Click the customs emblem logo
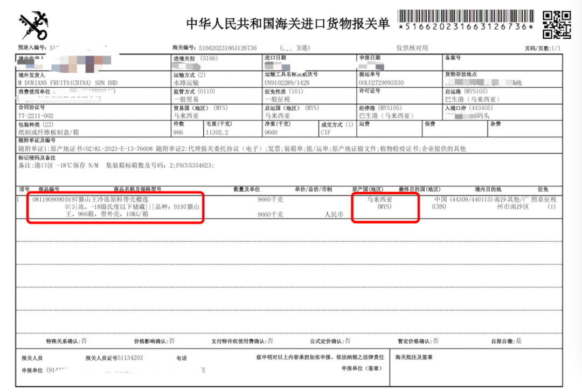This screenshot has width=582, height=392. click(x=34, y=26)
